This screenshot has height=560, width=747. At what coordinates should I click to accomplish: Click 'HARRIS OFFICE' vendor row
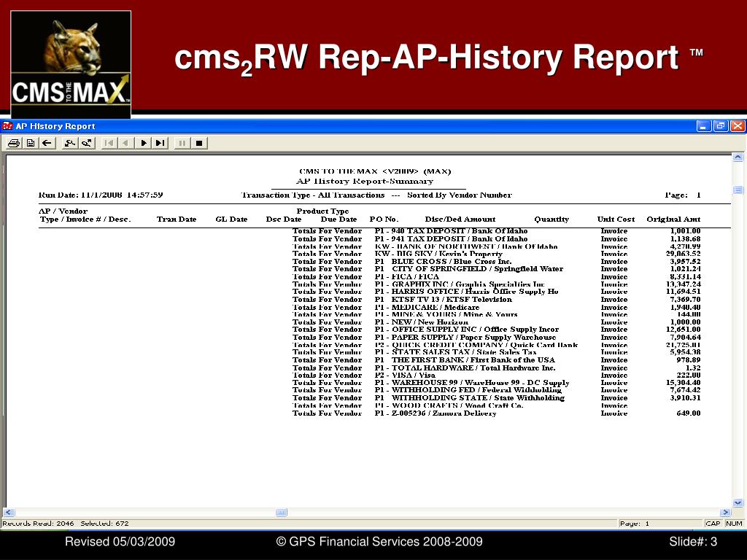(496, 292)
